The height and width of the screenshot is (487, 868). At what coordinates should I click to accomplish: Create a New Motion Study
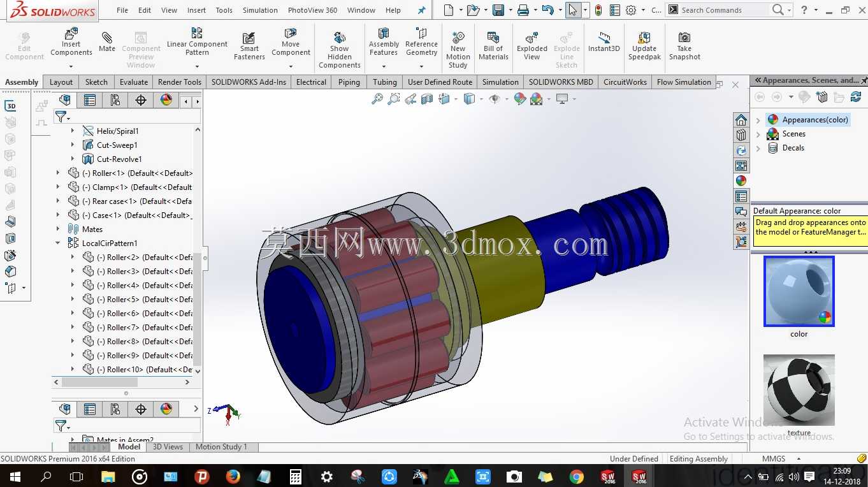point(458,50)
